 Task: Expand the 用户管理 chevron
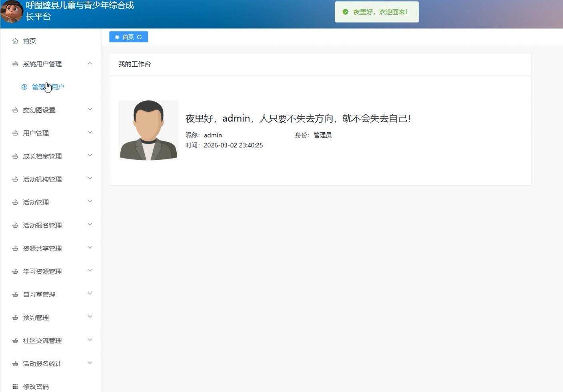(90, 132)
